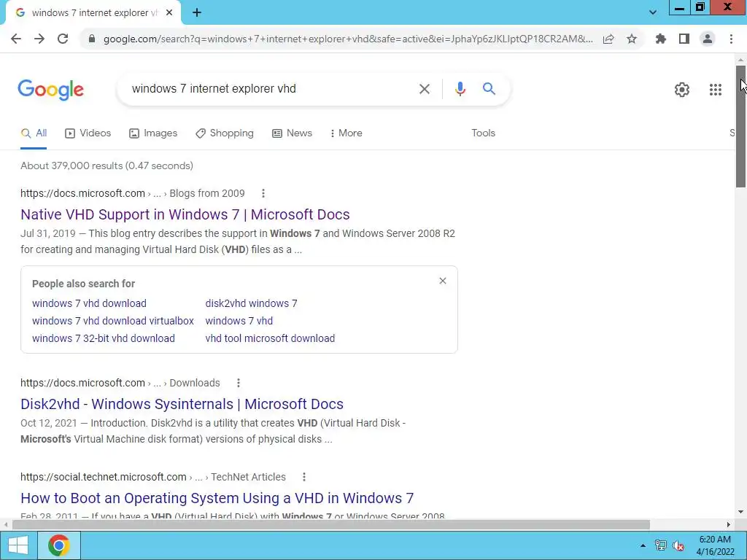Open the Windows Start button
The height and width of the screenshot is (560, 747).
click(18, 545)
